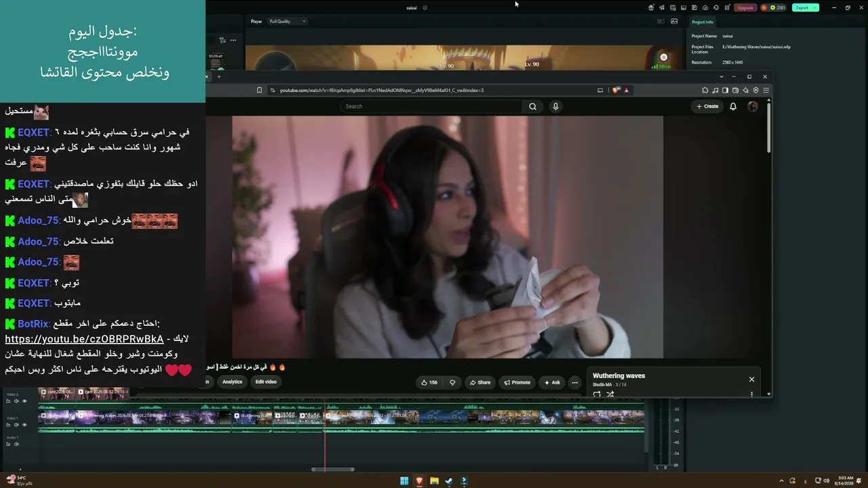Toggle visibility of the Video 2 track
This screenshot has height=488, width=868.
pyautogui.click(x=24, y=401)
